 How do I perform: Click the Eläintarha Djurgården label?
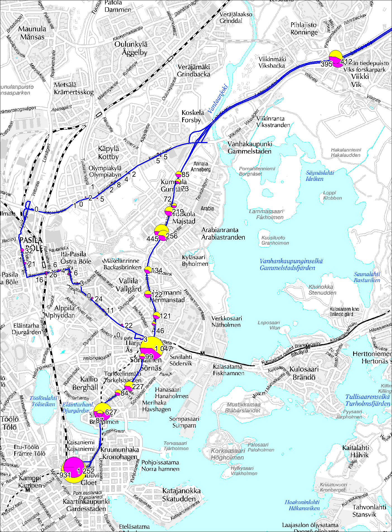pos(27,329)
